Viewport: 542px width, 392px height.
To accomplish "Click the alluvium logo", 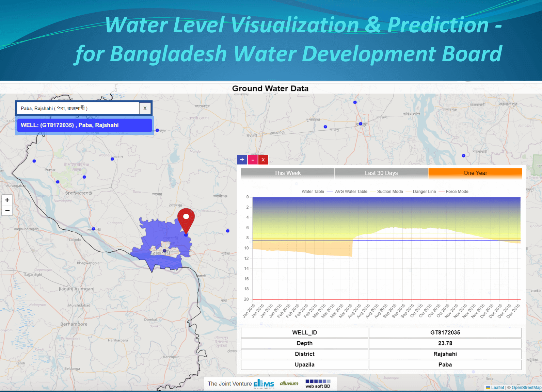I will click(x=289, y=383).
